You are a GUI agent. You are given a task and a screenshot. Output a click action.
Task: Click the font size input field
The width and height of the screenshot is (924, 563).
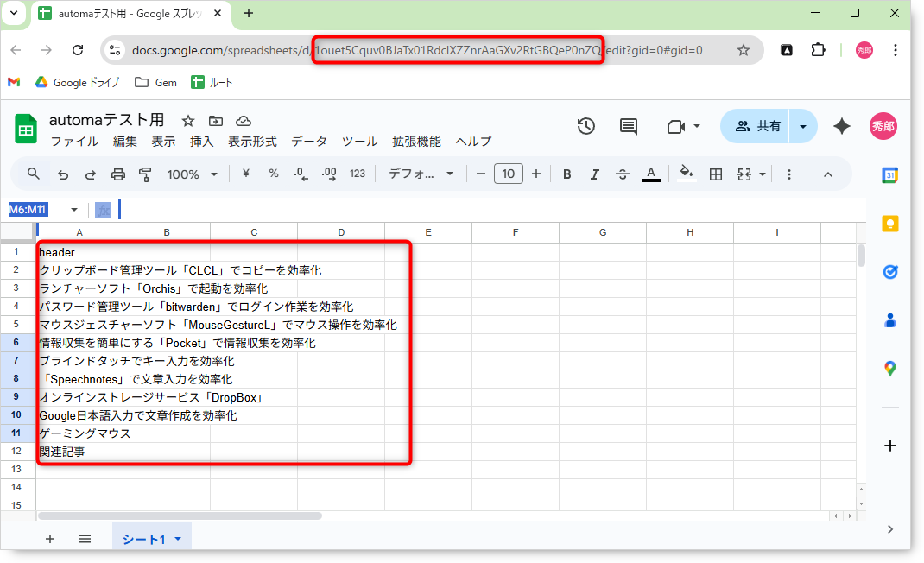click(509, 174)
